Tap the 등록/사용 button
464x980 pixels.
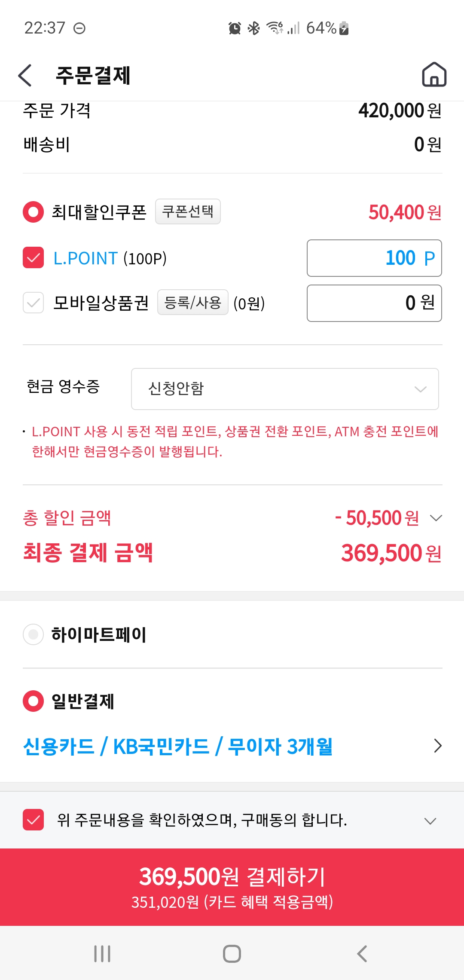point(192,303)
